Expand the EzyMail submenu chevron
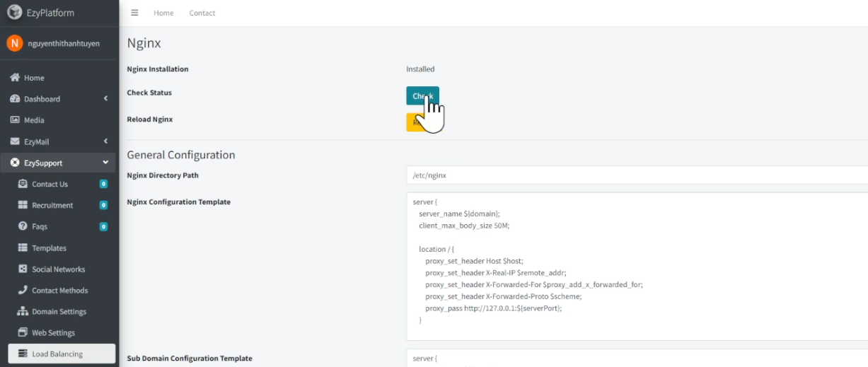The image size is (868, 367). [105, 141]
